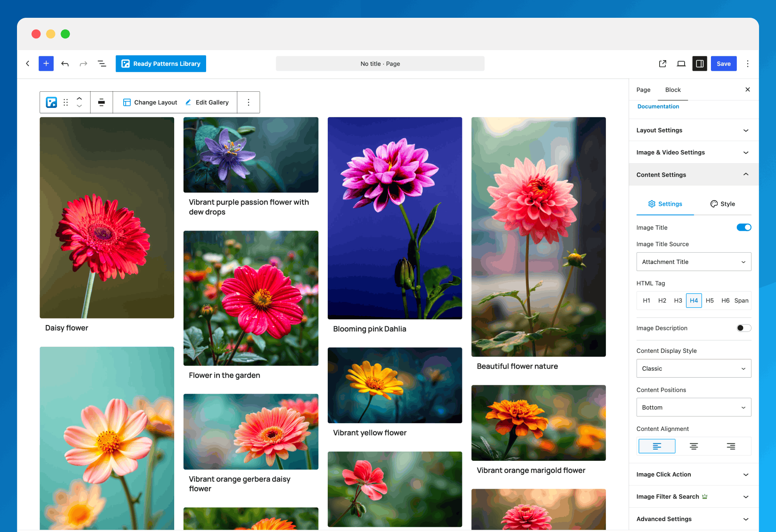
Task: Open the Ready Patterns Library
Action: (x=161, y=63)
